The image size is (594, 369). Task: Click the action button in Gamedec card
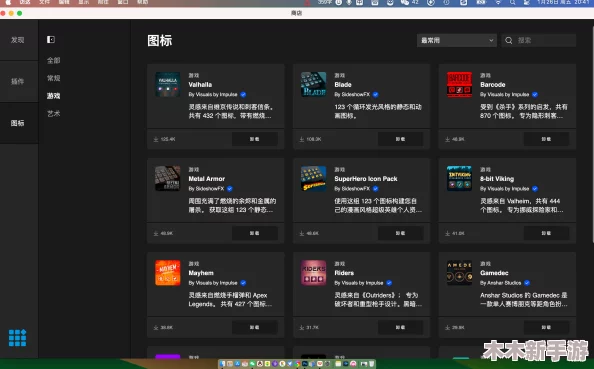546,327
